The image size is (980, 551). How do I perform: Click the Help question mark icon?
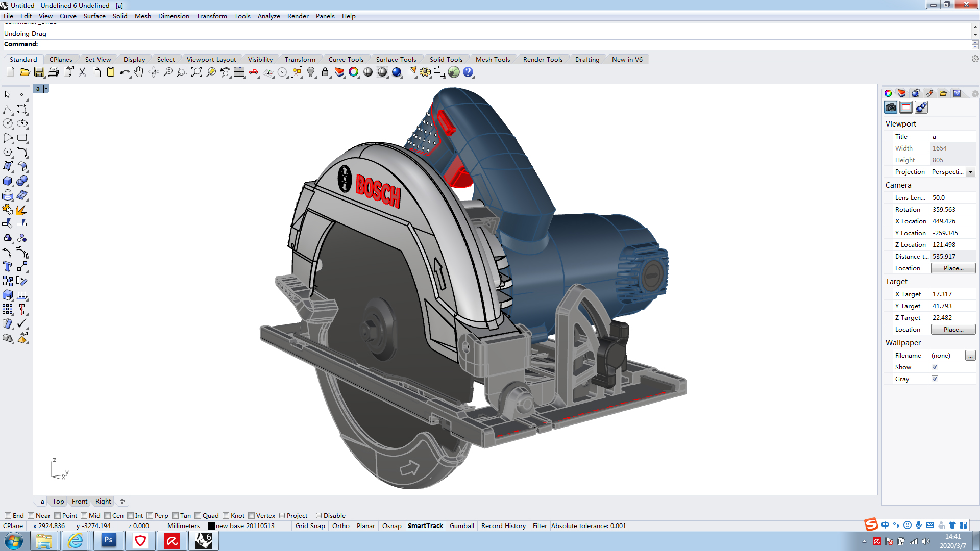pyautogui.click(x=468, y=72)
